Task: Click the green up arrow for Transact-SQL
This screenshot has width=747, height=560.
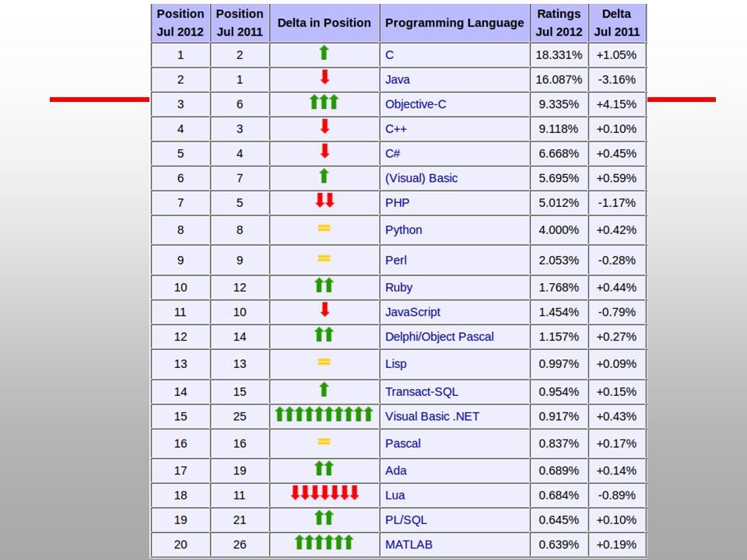Action: point(324,390)
